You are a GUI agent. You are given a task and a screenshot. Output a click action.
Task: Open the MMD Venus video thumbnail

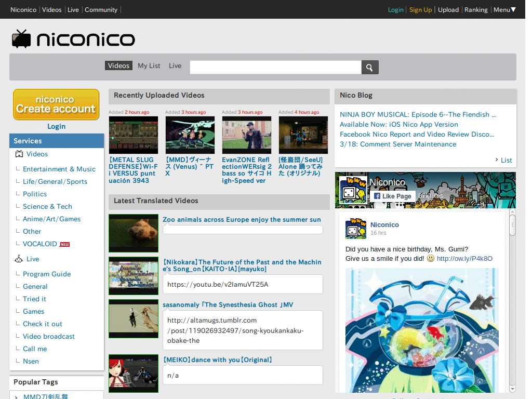tap(190, 135)
